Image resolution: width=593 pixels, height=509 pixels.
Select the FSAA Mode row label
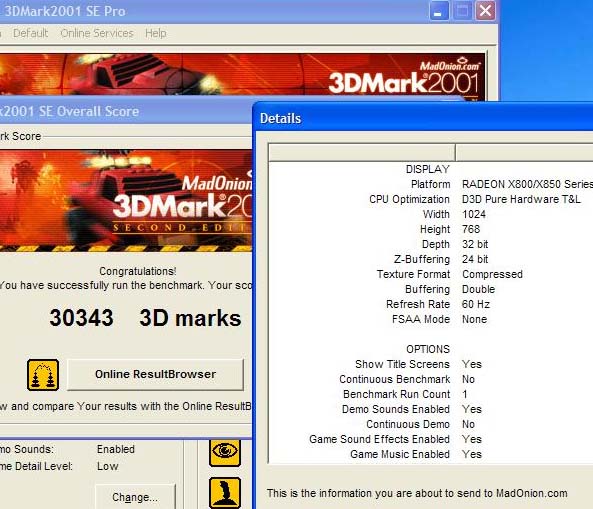(421, 319)
